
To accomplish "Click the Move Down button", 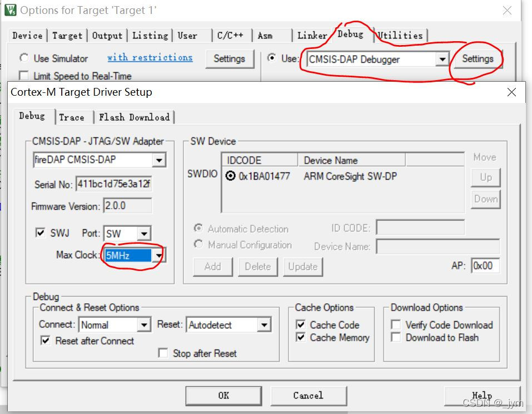I will coord(485,199).
